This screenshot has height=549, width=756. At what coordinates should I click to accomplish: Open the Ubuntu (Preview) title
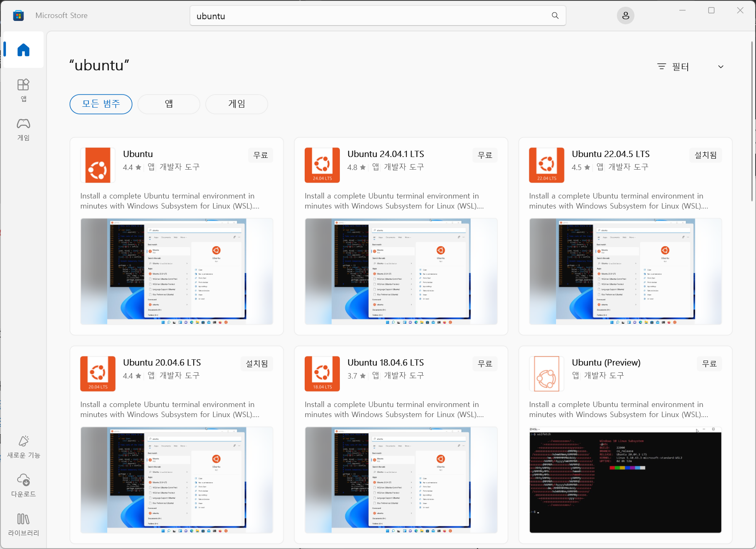coord(606,363)
